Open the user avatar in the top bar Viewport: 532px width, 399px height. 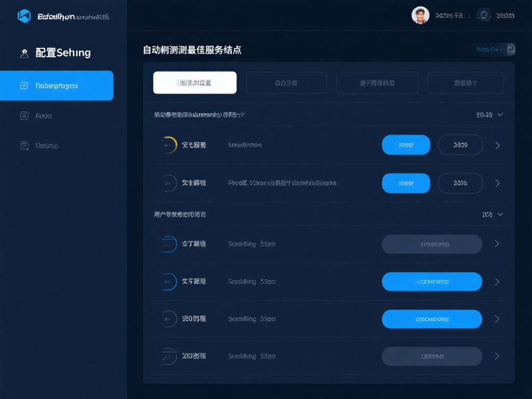(x=421, y=15)
